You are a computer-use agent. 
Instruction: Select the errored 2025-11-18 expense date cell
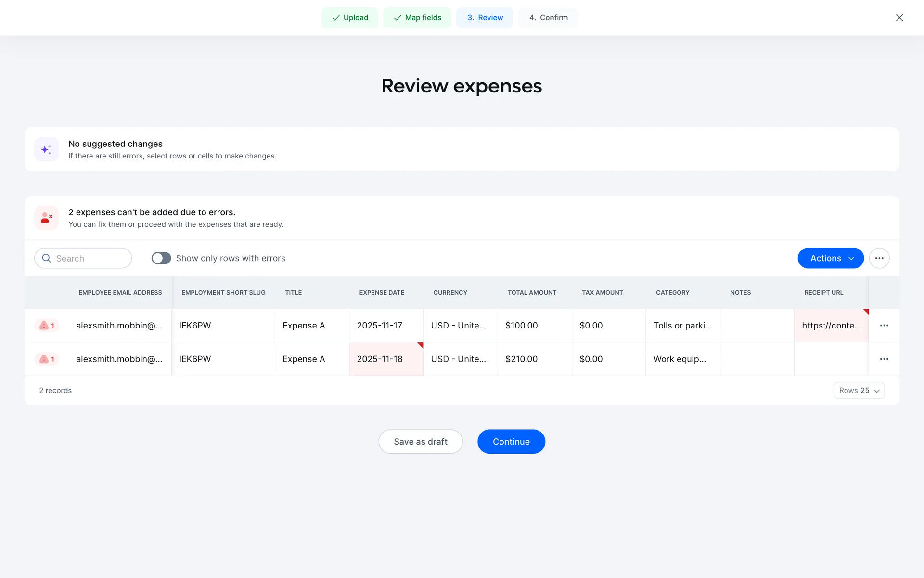pos(385,359)
